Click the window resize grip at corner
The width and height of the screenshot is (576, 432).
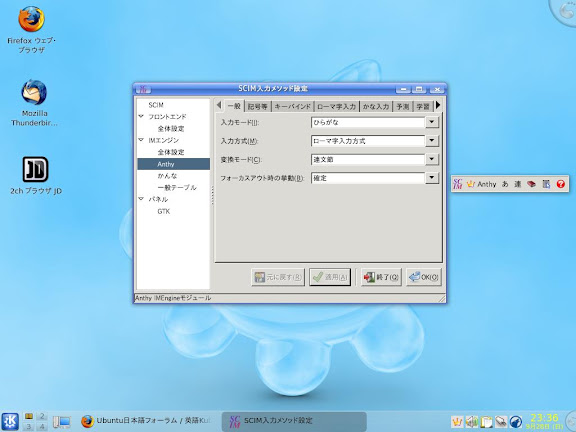442,299
